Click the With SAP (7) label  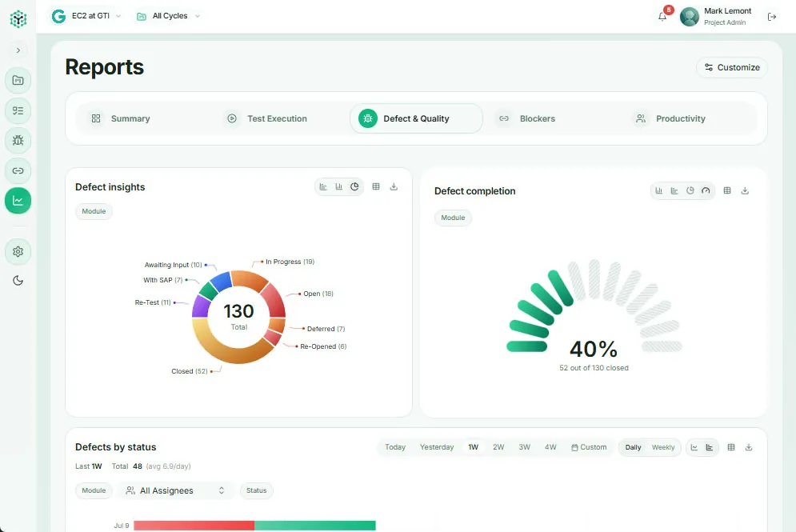click(x=163, y=280)
